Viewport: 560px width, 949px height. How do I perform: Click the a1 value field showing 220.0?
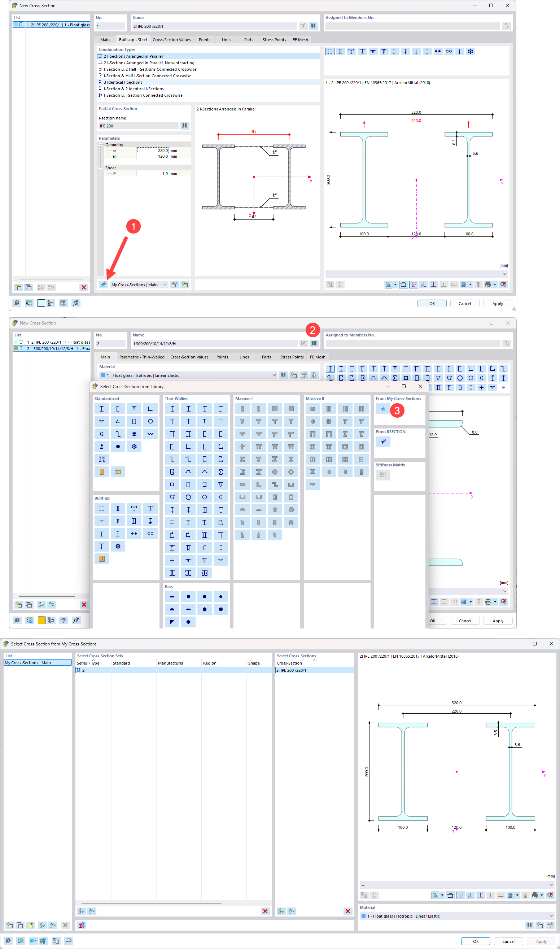(x=153, y=151)
